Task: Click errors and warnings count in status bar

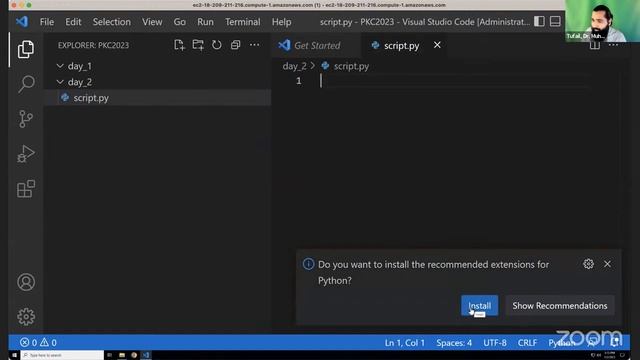Action: [x=38, y=342]
